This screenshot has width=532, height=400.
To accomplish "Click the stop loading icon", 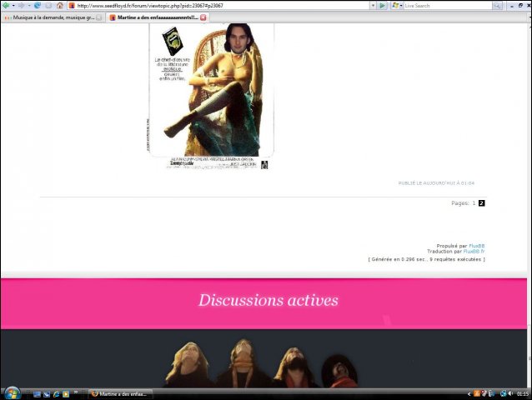I will click(48, 5).
